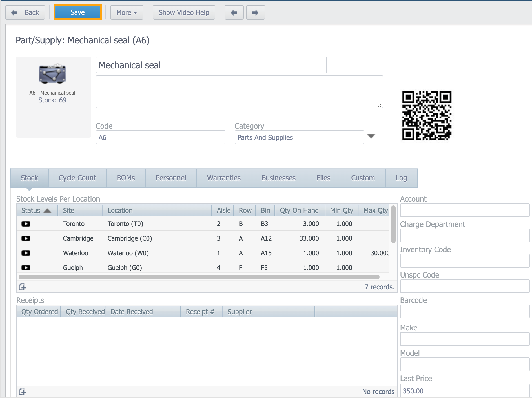
Task: Sort by Row column header
Action: pyautogui.click(x=245, y=210)
